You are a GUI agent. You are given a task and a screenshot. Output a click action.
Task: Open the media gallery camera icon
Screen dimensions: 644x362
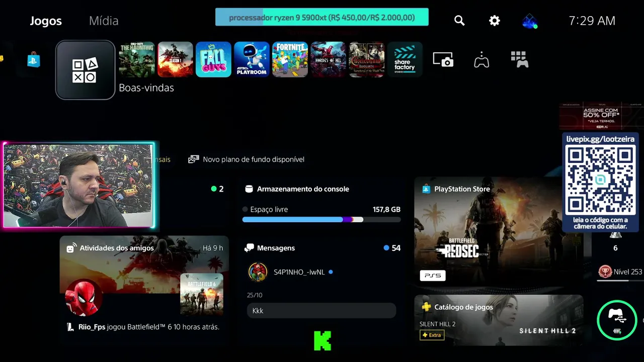(x=443, y=60)
